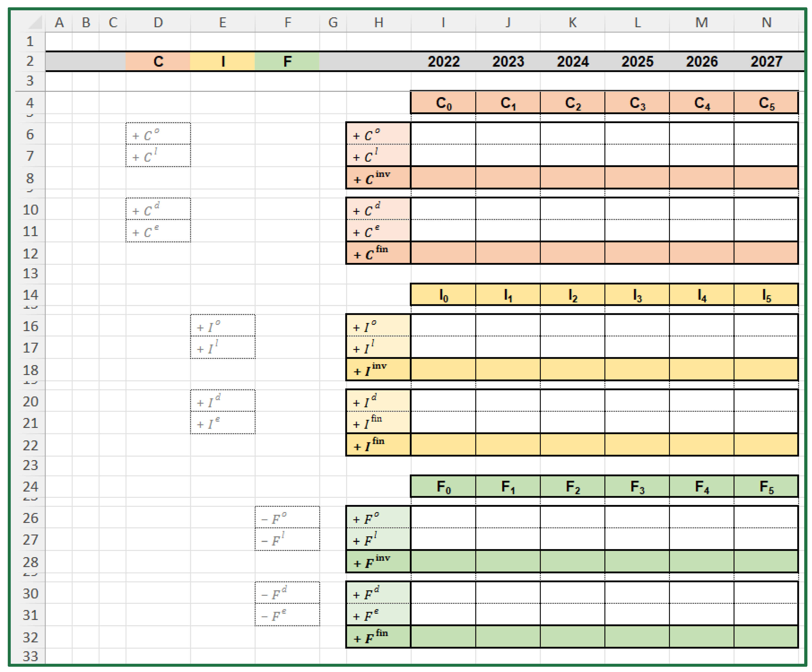Select the + F fin label cell
The height and width of the screenshot is (672, 812).
tap(378, 637)
